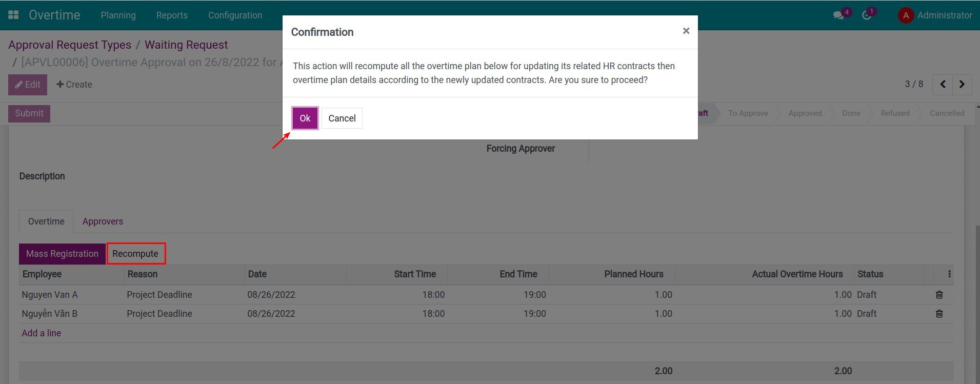Click Cancel in the confirmation dialog
Image resolution: width=980 pixels, height=384 pixels.
[342, 118]
